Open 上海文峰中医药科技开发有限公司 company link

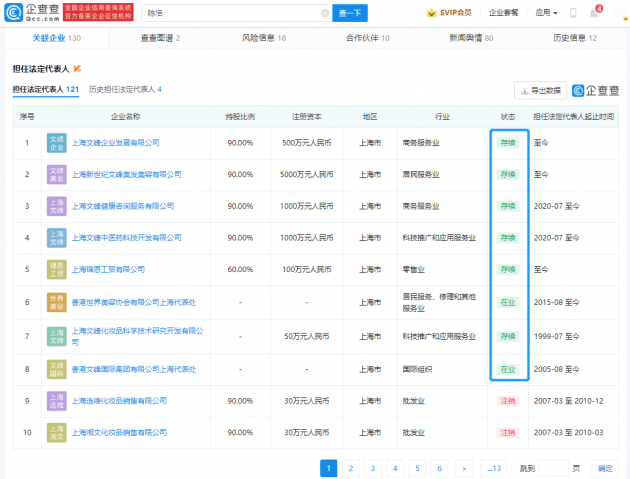pyautogui.click(x=127, y=238)
